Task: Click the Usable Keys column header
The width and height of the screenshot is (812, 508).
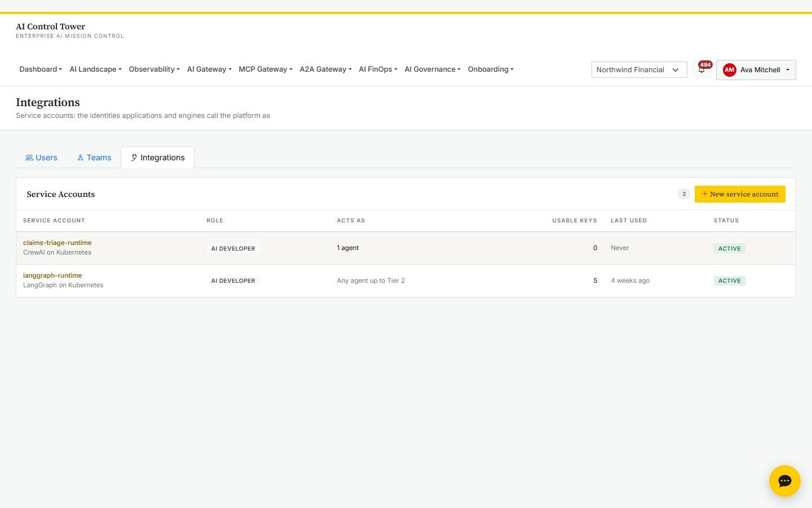Action: (x=575, y=221)
